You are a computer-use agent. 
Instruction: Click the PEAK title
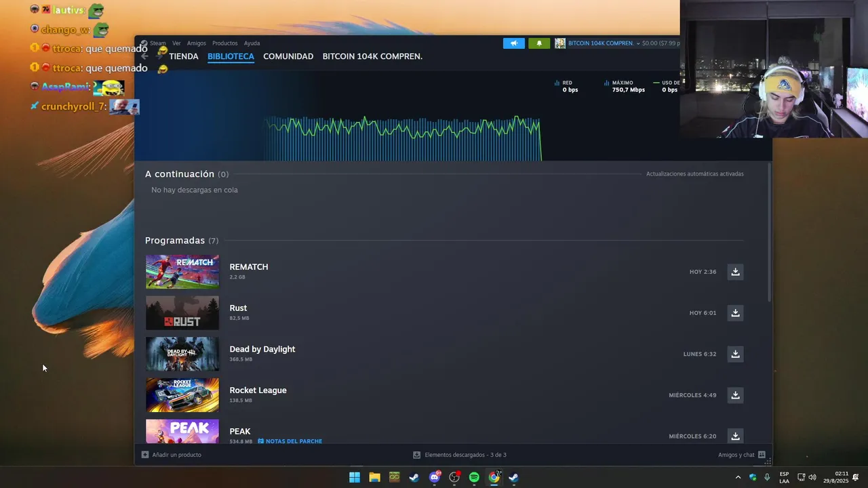click(x=240, y=431)
